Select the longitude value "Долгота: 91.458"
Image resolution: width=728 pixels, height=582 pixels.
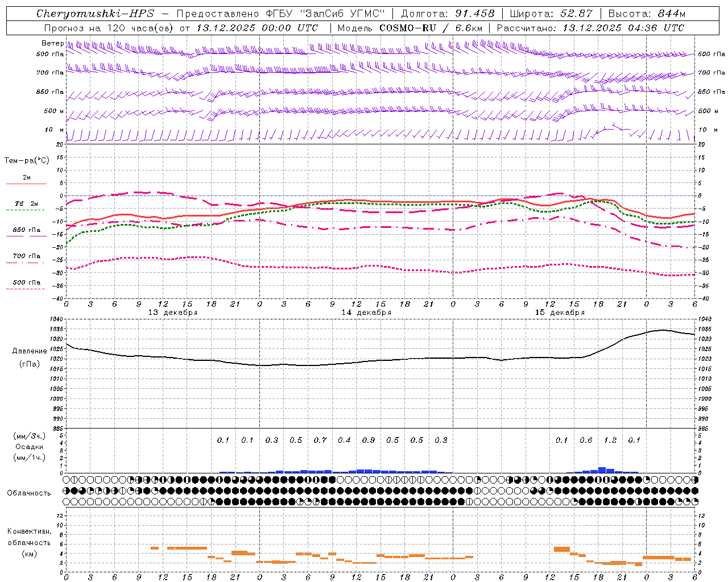[448, 14]
